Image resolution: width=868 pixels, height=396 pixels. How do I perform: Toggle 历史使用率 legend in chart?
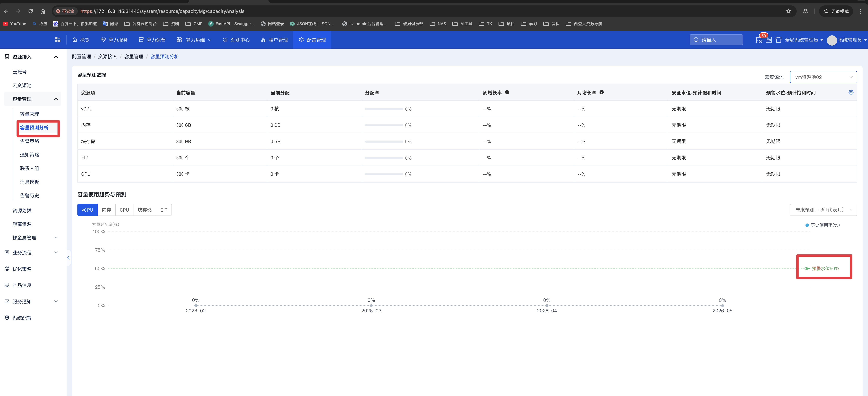[x=822, y=225]
